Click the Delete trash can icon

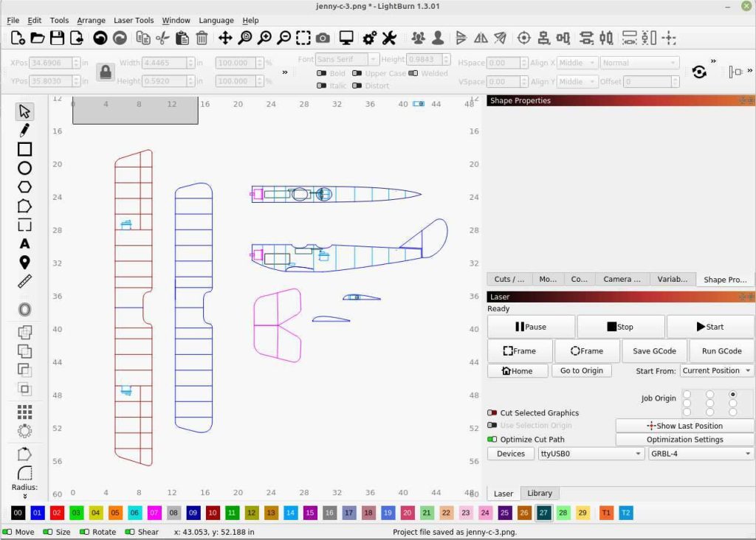pyautogui.click(x=202, y=38)
